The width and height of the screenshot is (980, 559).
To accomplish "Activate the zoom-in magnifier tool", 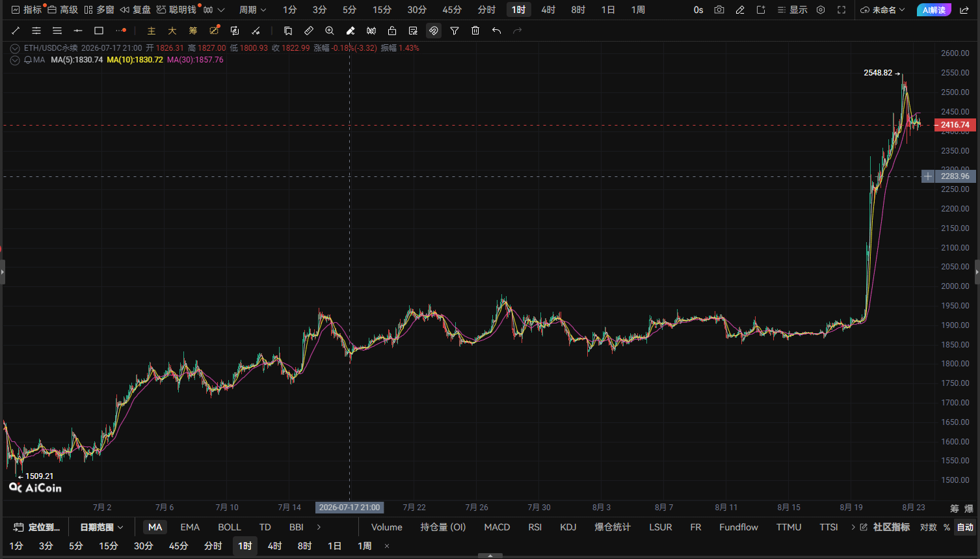I will 330,31.
